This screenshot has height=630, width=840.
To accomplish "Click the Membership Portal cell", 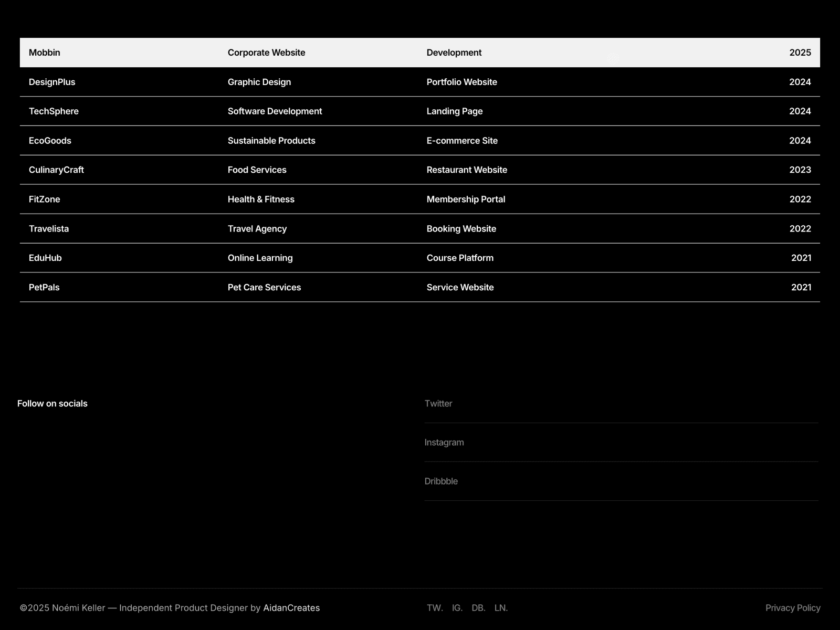I will coord(466,199).
